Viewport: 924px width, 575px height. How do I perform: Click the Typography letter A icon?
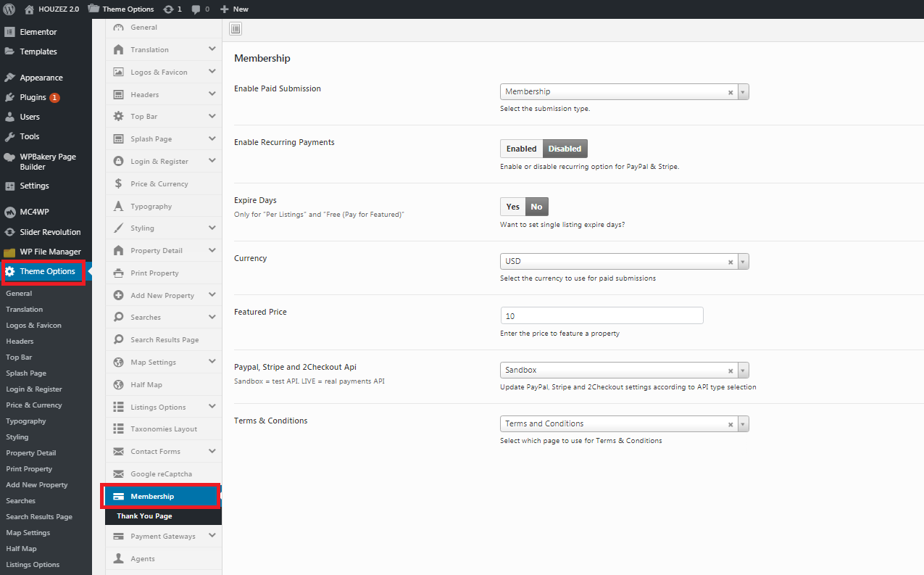118,206
